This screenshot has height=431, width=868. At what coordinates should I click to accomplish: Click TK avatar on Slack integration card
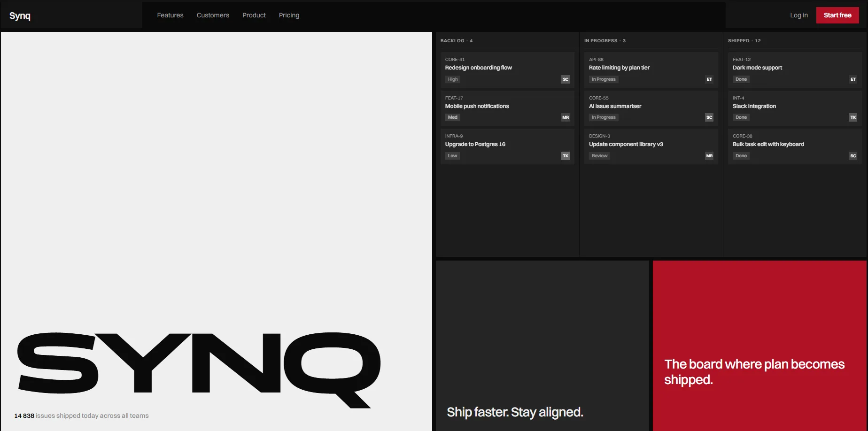pyautogui.click(x=853, y=117)
